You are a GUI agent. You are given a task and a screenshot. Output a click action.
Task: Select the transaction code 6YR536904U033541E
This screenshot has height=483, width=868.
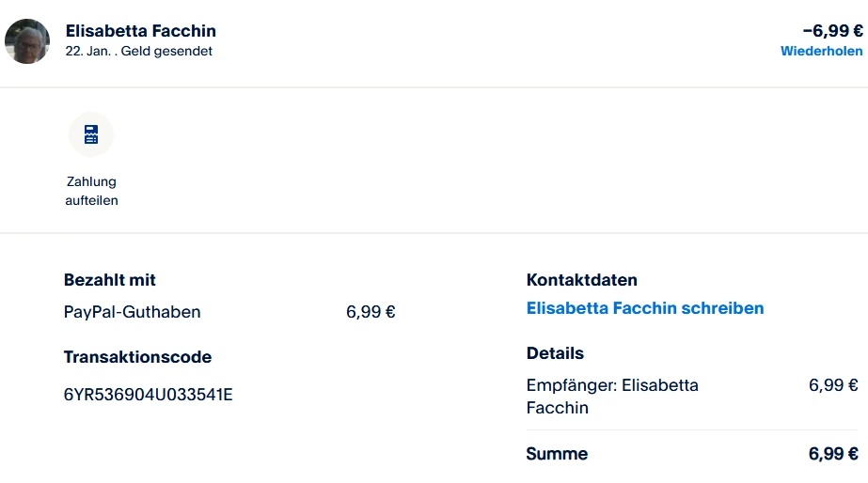148,395
